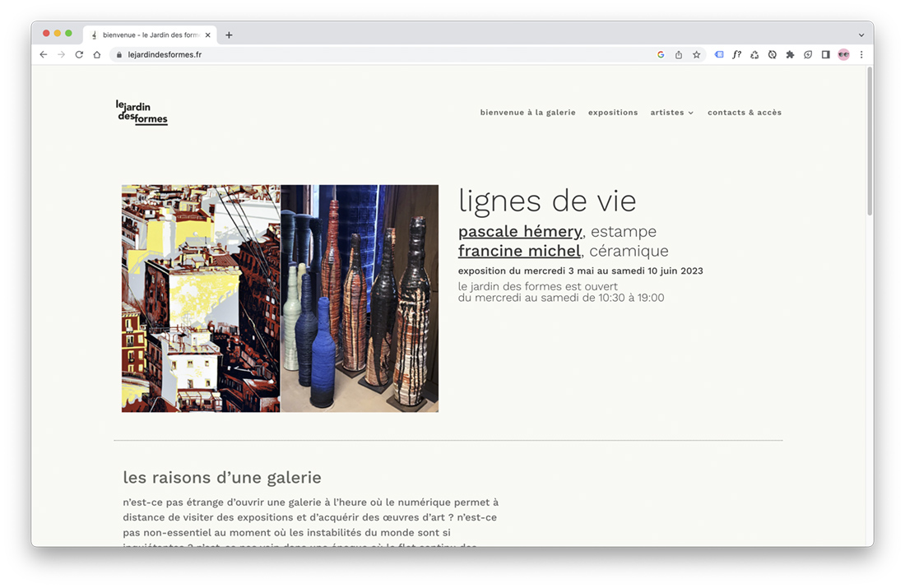The width and height of the screenshot is (905, 588).
Task: Go to the expositions menu item
Action: click(613, 113)
